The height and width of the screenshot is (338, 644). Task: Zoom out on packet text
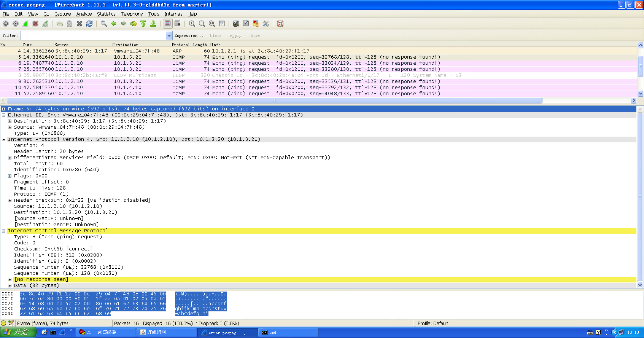202,24
